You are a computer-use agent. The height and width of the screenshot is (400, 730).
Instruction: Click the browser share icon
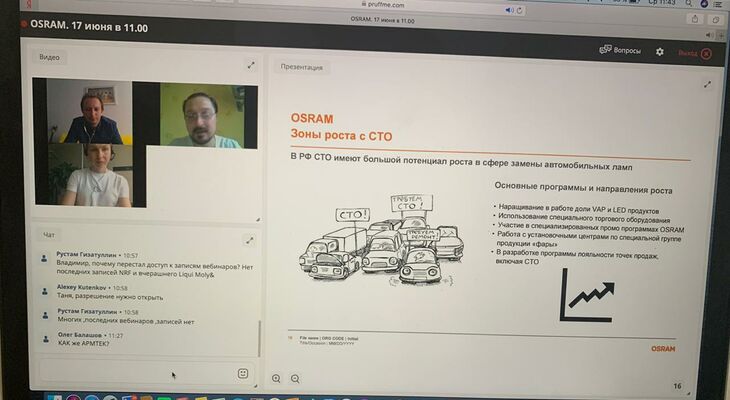[x=695, y=19]
